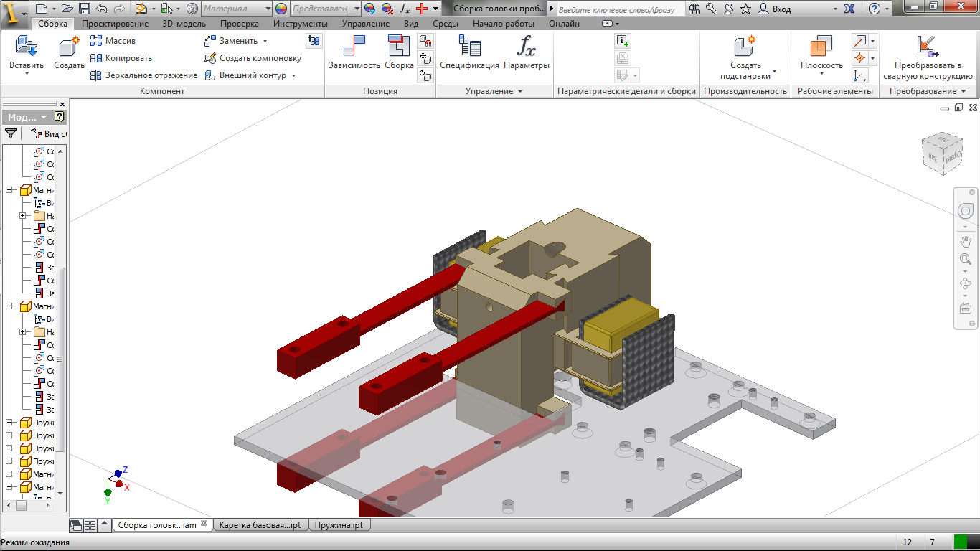Click the Копировать component button

(121, 58)
